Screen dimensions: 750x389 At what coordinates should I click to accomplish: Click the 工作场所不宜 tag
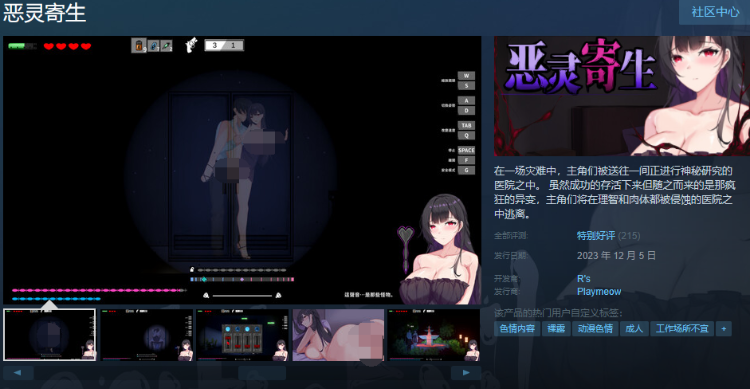pos(682,329)
